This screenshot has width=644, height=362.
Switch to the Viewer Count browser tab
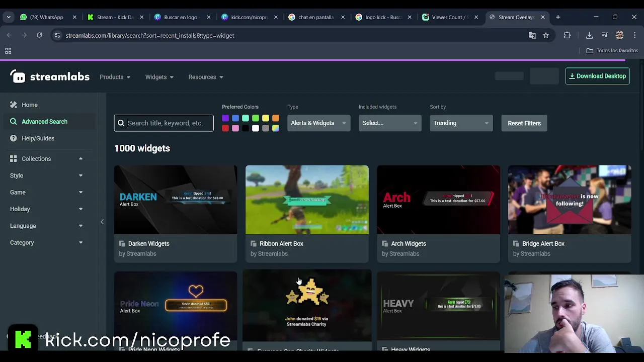[x=450, y=17]
